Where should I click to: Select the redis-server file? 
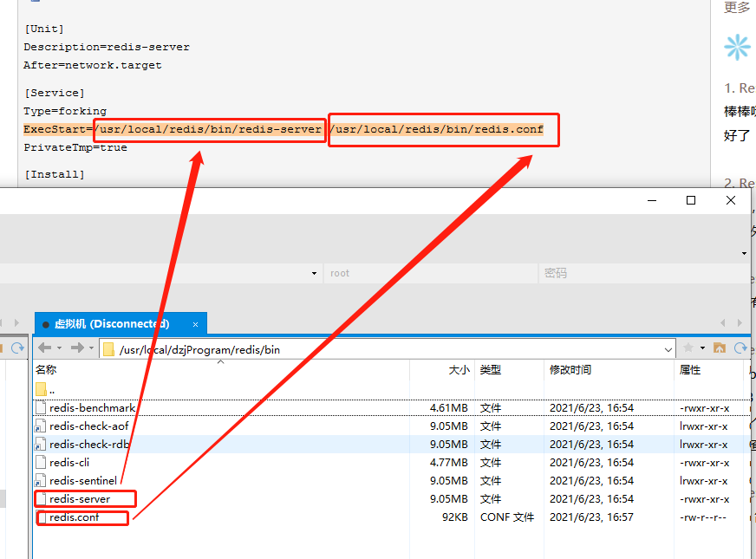click(x=80, y=499)
